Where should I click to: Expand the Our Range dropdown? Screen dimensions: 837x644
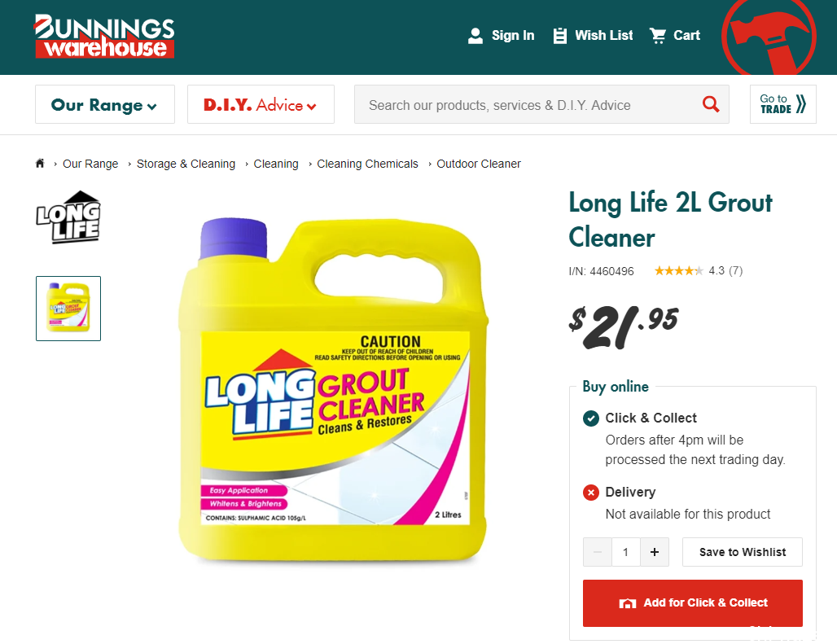tap(104, 104)
